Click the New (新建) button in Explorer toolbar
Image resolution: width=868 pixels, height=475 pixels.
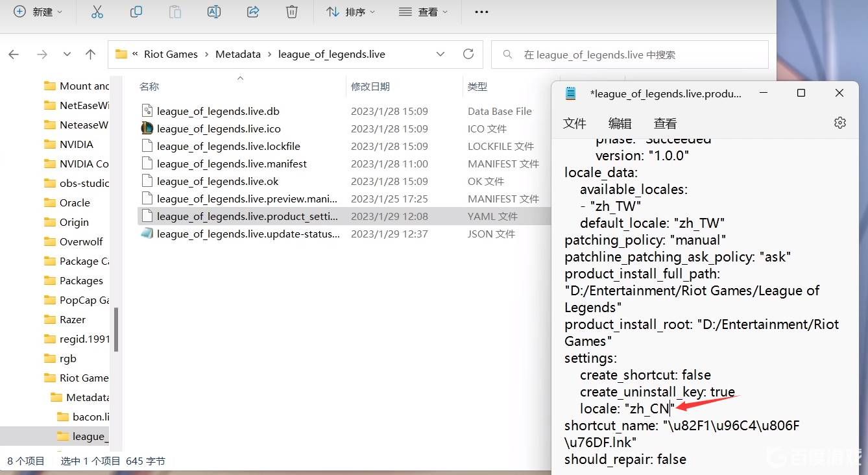[x=38, y=12]
